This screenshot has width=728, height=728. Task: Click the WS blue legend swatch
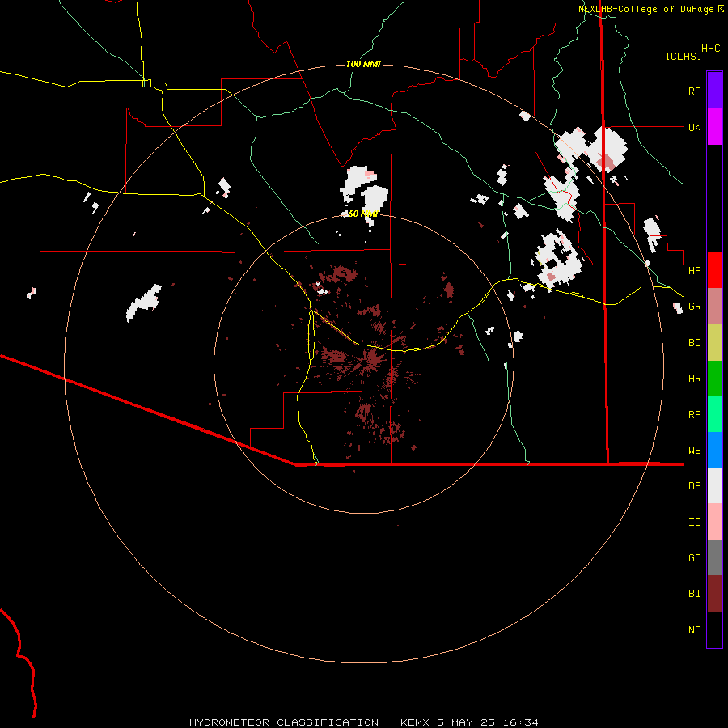click(x=714, y=450)
